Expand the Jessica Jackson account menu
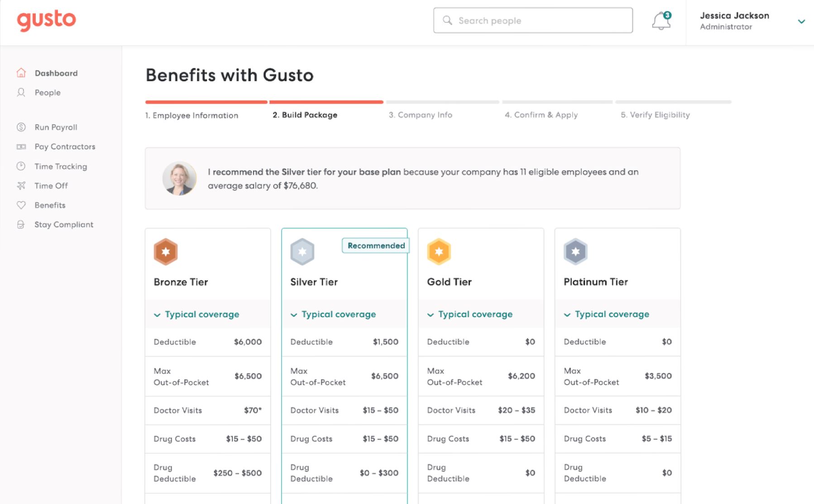Viewport: 814px width, 504px height. pos(801,21)
